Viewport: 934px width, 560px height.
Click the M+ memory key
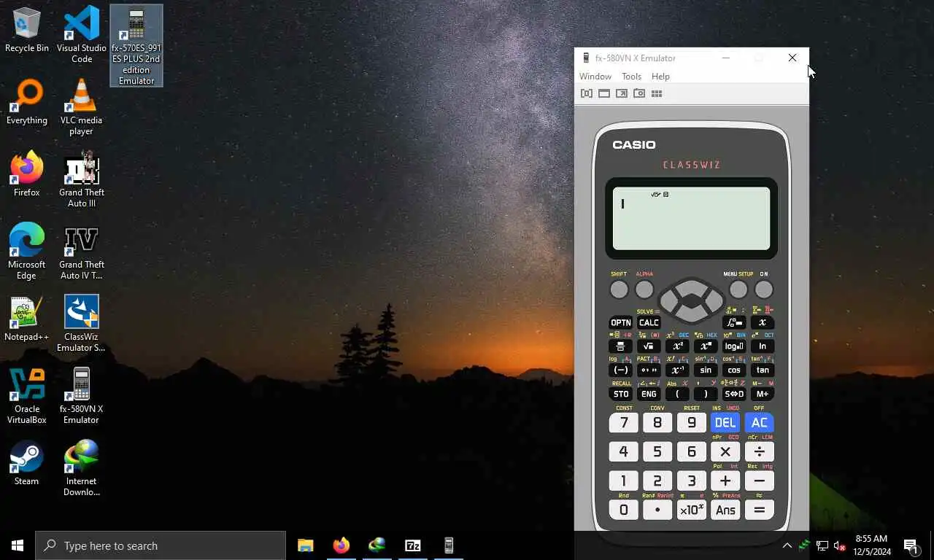(x=763, y=394)
